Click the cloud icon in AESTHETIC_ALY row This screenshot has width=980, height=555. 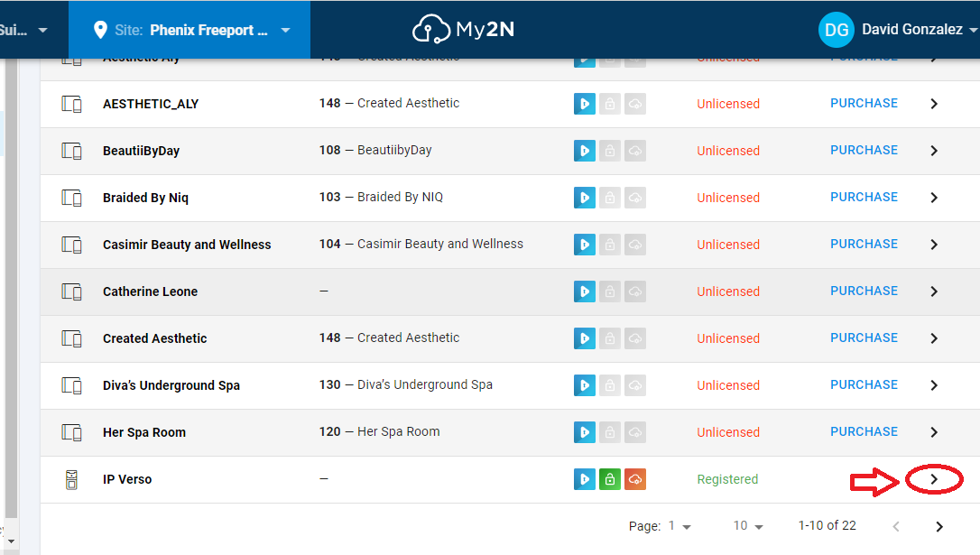(x=635, y=104)
